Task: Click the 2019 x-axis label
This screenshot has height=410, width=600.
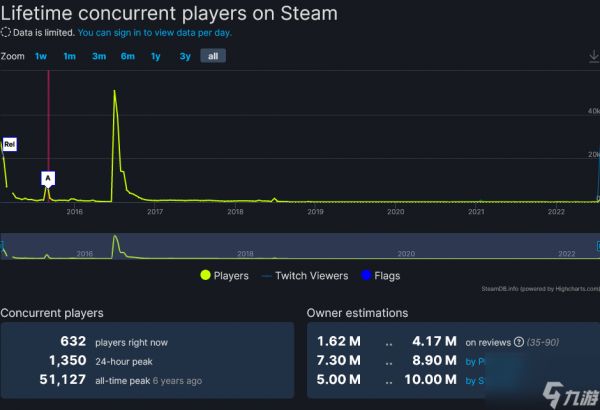Action: [315, 212]
